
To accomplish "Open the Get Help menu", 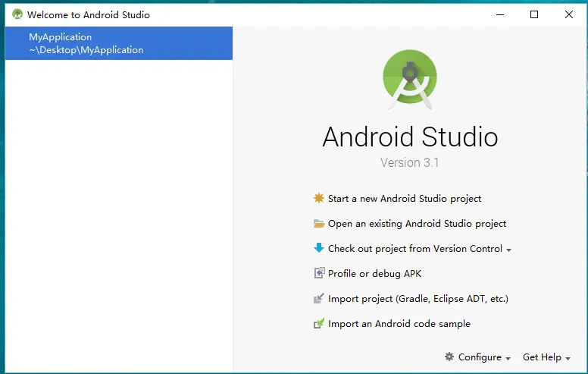I will coord(546,357).
